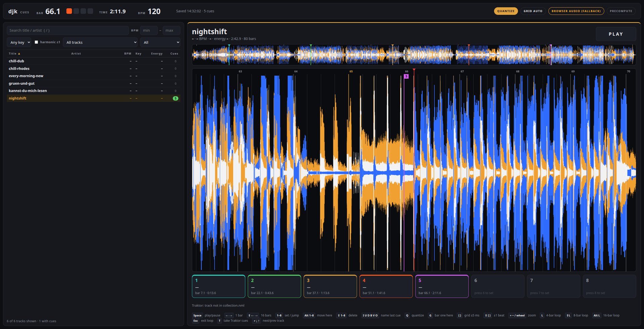Select the gruen-und-gut track
This screenshot has width=644, height=329.
(x=94, y=83)
